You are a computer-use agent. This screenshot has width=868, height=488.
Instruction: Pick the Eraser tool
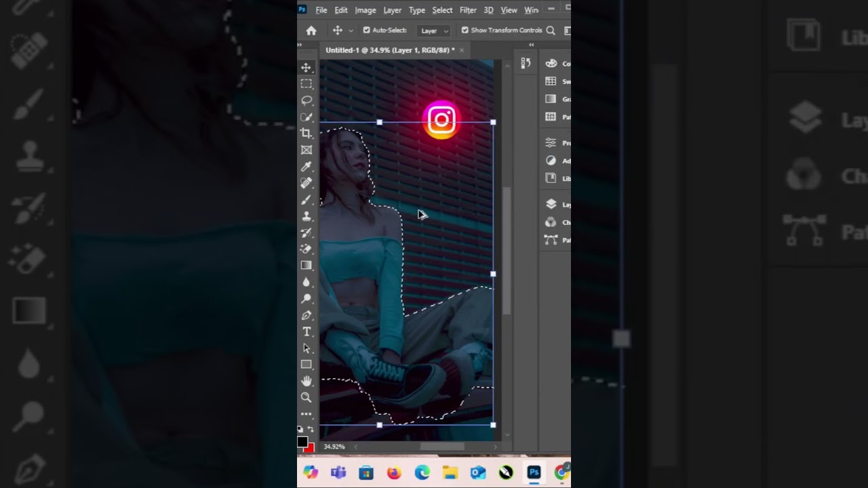[307, 249]
